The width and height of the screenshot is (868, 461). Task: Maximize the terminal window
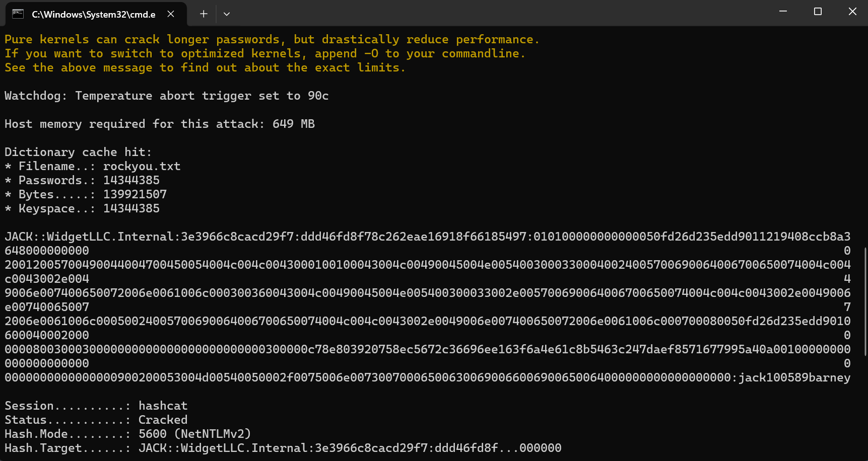818,12
